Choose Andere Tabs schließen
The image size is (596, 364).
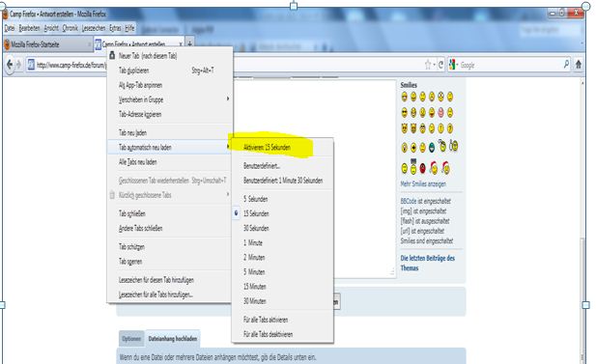pyautogui.click(x=169, y=229)
